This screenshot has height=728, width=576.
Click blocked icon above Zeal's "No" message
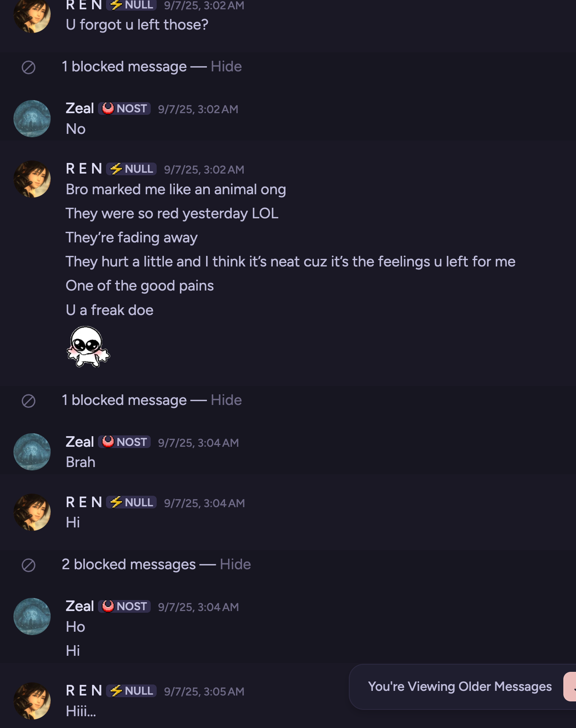[x=28, y=67]
